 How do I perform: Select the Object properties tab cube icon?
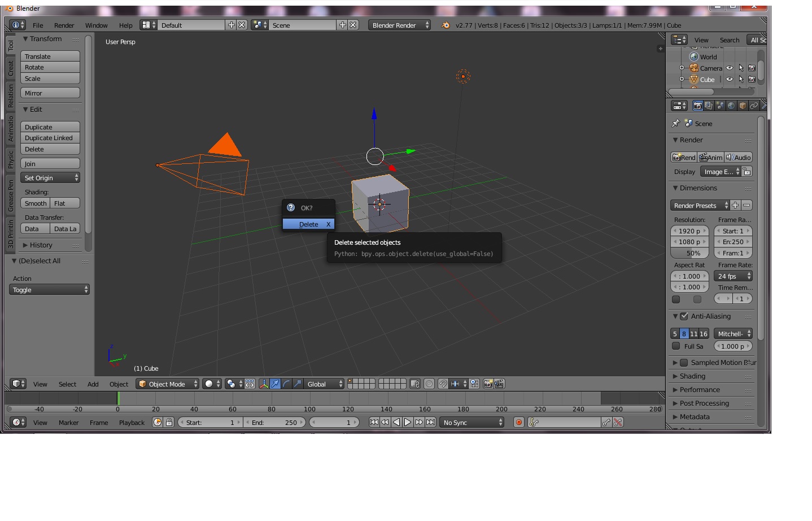coord(743,106)
